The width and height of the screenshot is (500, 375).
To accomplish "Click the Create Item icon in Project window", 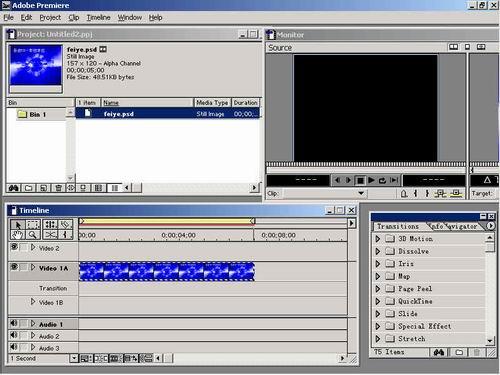I will (43, 188).
